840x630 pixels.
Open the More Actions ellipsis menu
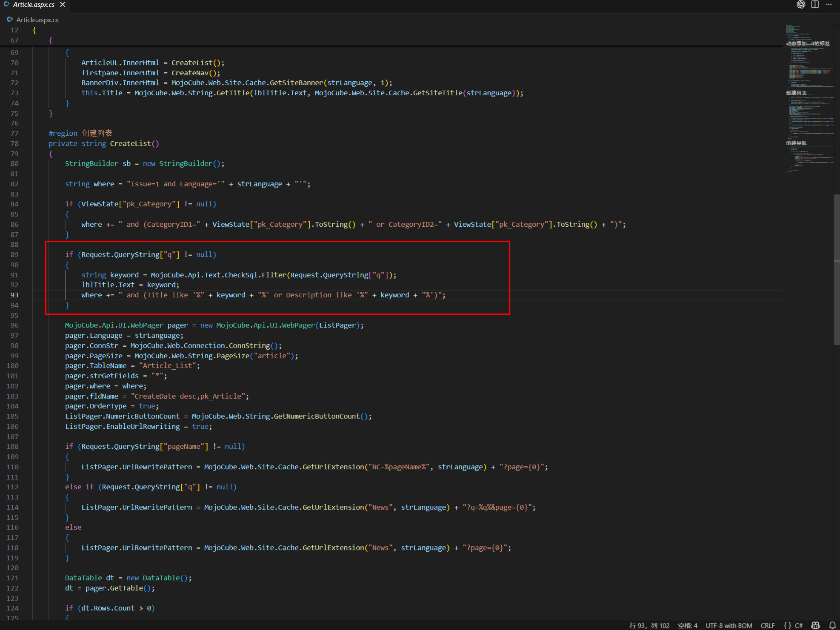829,5
